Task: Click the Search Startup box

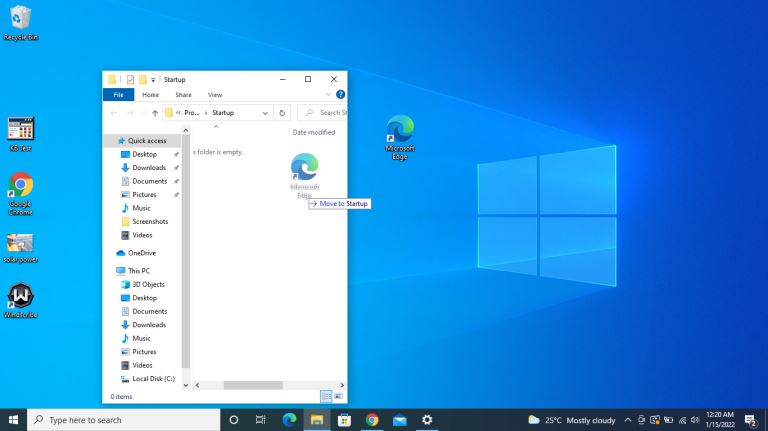Action: tap(322, 113)
